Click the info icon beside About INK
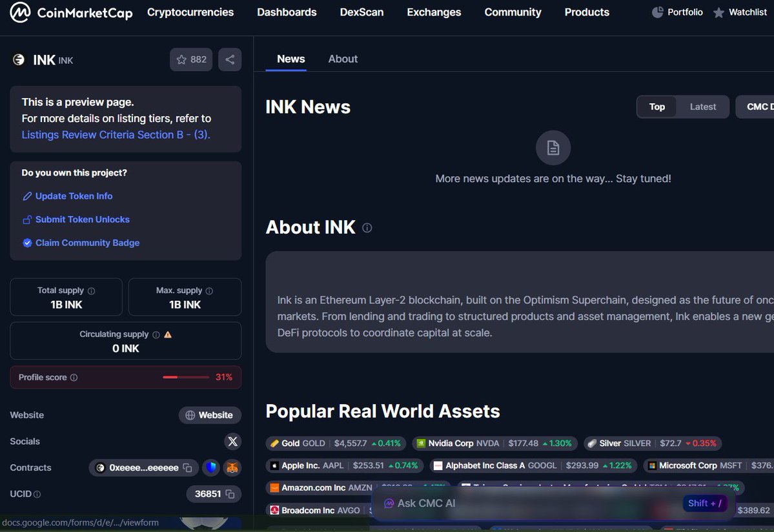Image resolution: width=774 pixels, height=532 pixels. pos(367,227)
